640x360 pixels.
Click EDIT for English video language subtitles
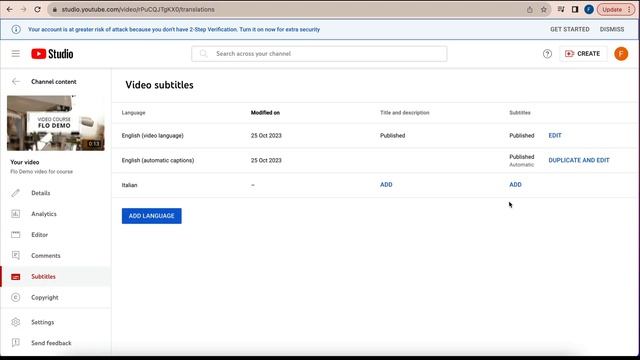click(555, 136)
